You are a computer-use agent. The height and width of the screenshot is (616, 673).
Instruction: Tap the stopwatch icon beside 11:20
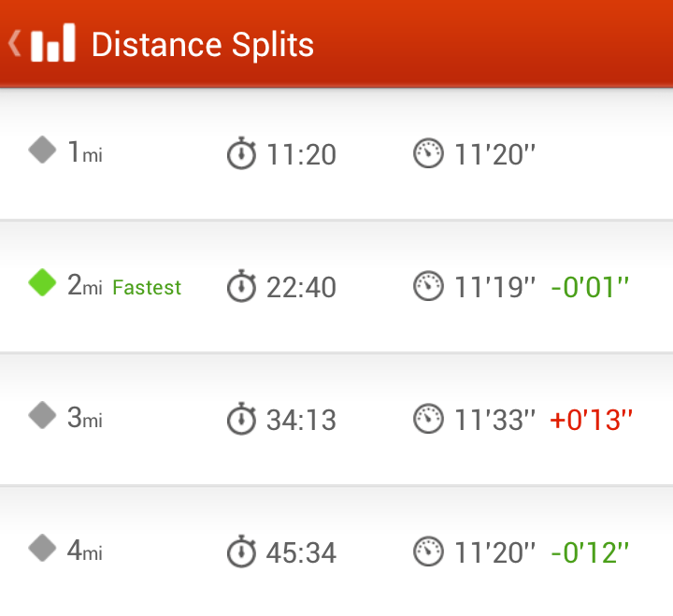(x=241, y=153)
